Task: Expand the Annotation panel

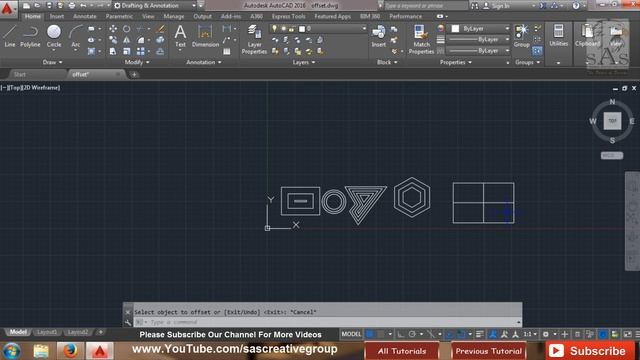Action: [x=204, y=62]
